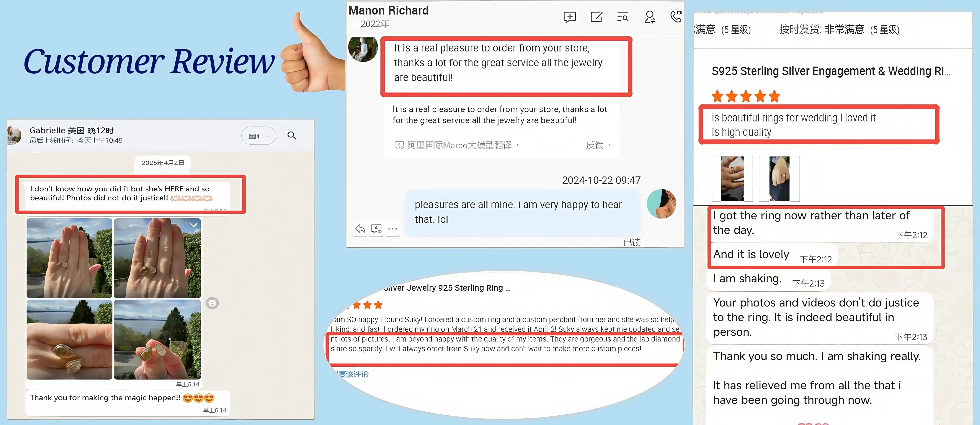Click the search magnifier in Gabrielle chat

(x=292, y=136)
